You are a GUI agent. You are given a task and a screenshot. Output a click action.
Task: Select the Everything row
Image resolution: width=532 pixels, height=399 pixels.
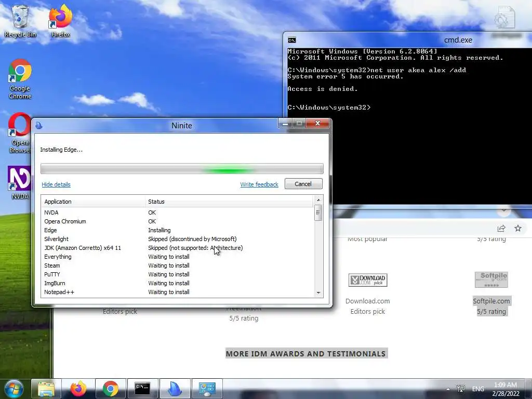tap(177, 257)
